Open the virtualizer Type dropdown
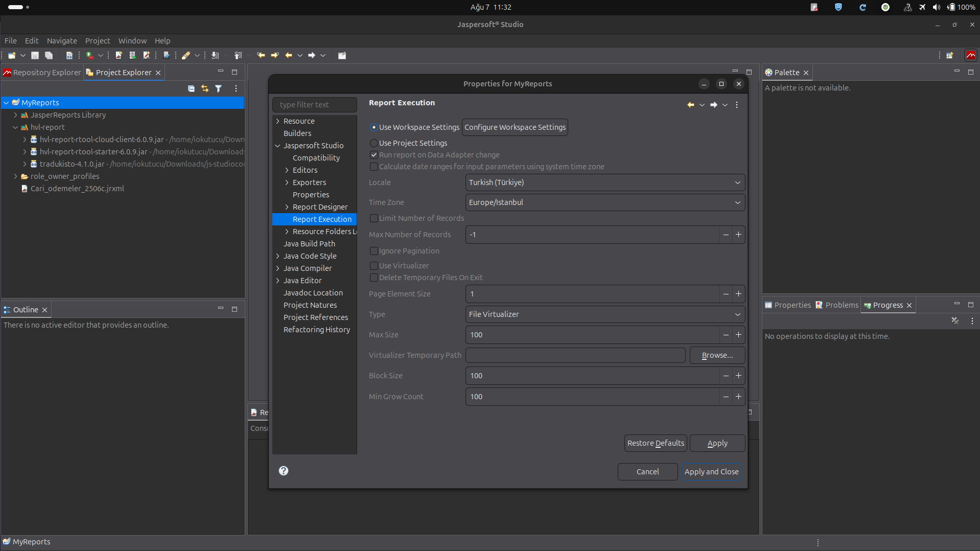980x551 pixels. click(x=605, y=314)
